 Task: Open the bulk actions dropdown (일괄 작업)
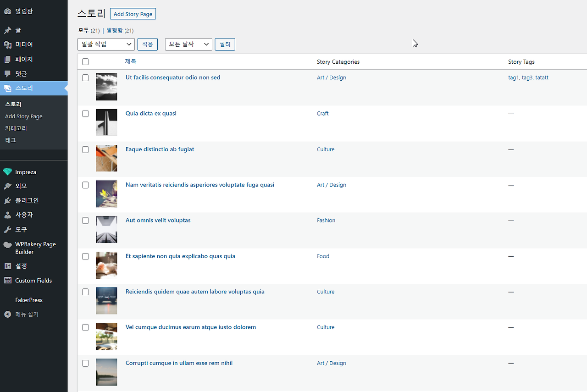pyautogui.click(x=106, y=44)
